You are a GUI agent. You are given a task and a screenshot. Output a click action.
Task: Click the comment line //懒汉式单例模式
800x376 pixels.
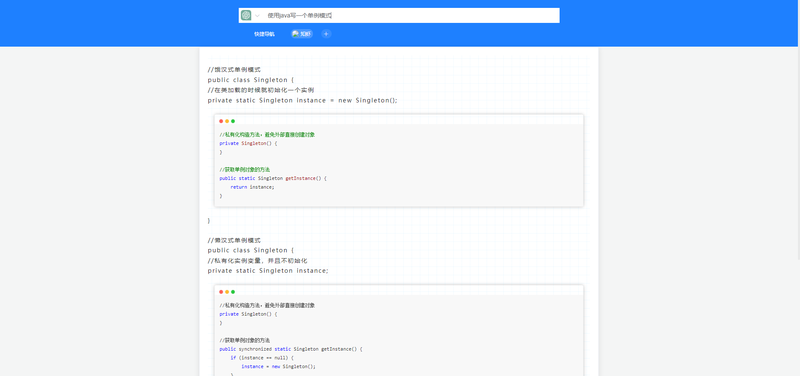click(x=234, y=240)
